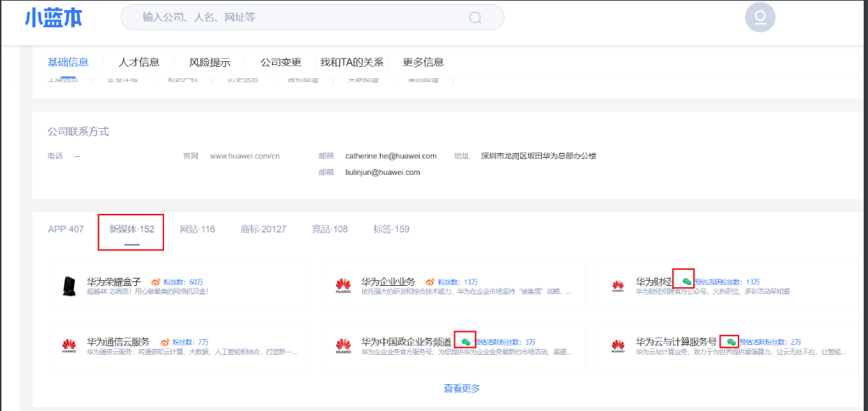The height and width of the screenshot is (411, 868).
Task: Click WeChat icon next to 华为财经
Action: [687, 281]
